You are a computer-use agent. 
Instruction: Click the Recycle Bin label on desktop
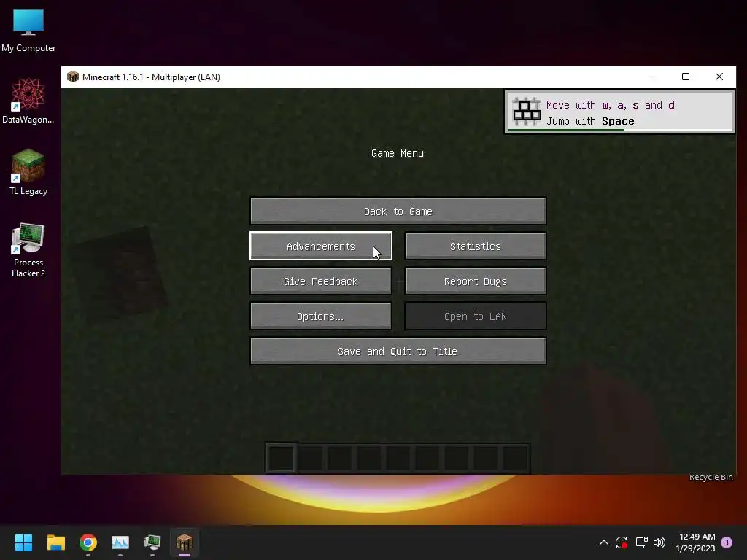point(711,477)
